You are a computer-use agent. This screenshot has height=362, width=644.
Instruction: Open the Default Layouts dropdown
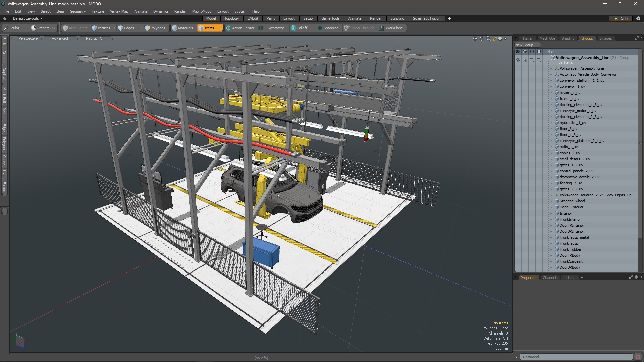coord(28,18)
